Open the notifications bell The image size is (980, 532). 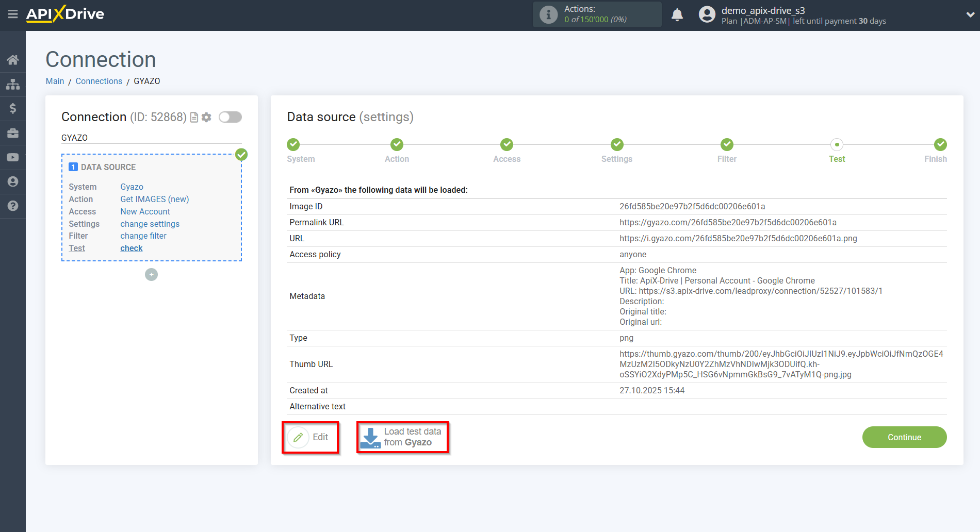tap(677, 14)
